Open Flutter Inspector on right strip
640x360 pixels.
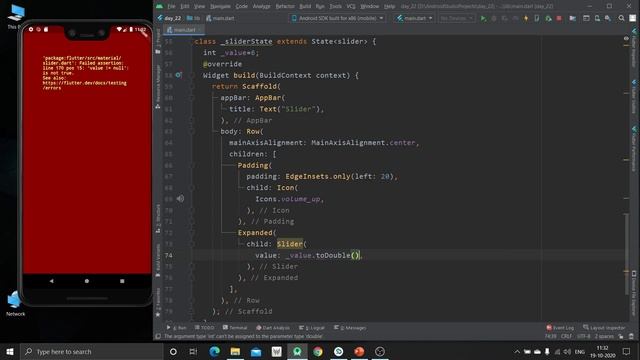[634, 48]
